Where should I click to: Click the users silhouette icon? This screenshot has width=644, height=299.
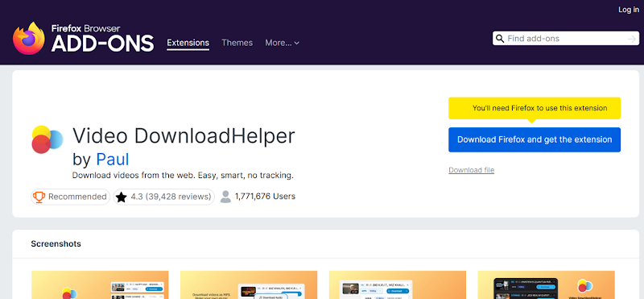click(x=225, y=197)
